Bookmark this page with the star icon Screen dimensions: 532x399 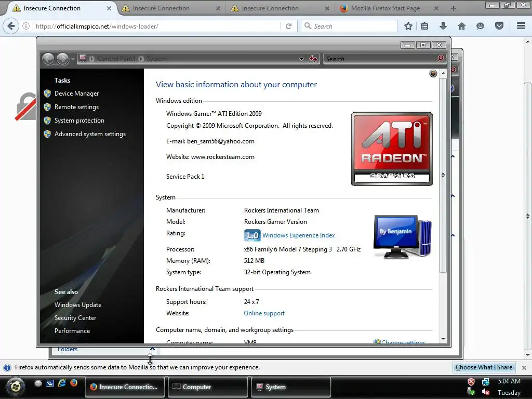tap(408, 26)
